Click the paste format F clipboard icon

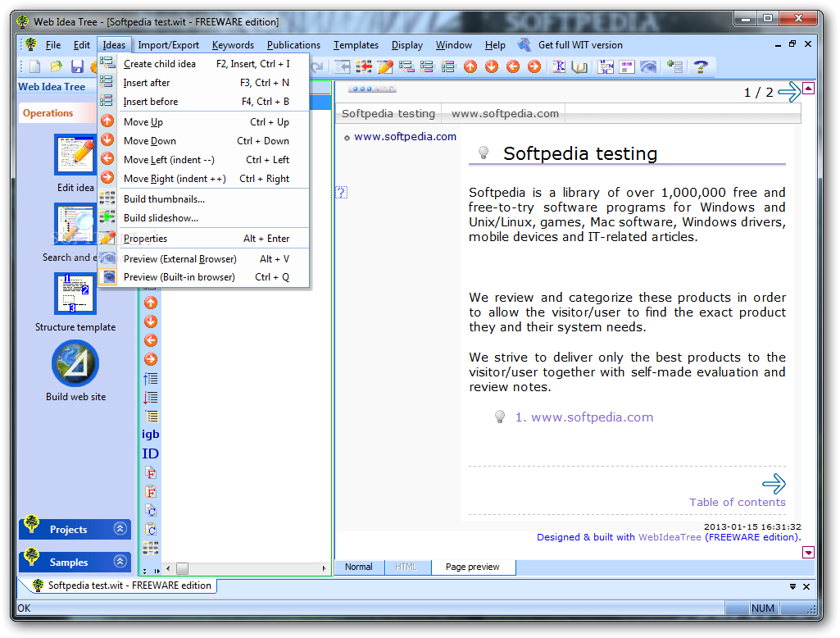(x=151, y=492)
